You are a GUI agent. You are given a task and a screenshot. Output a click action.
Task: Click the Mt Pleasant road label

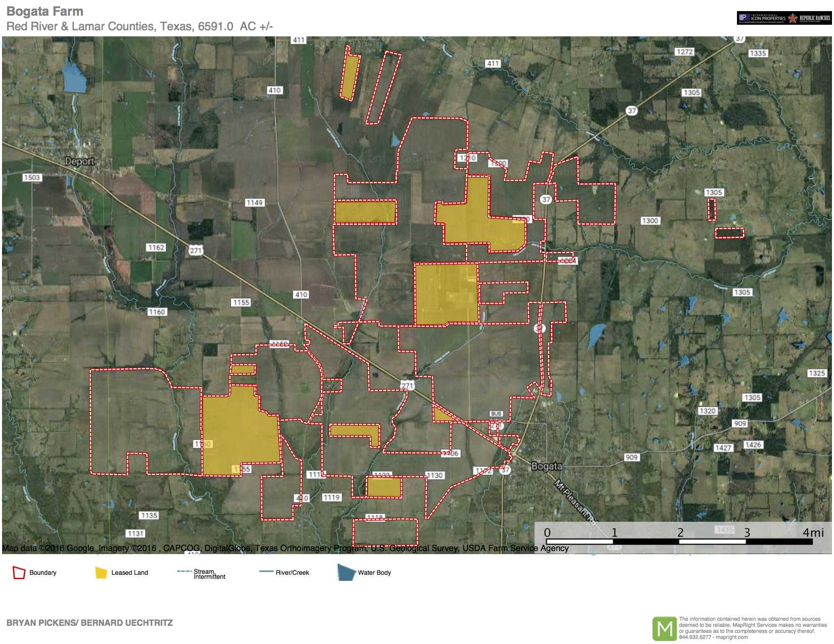tap(575, 500)
